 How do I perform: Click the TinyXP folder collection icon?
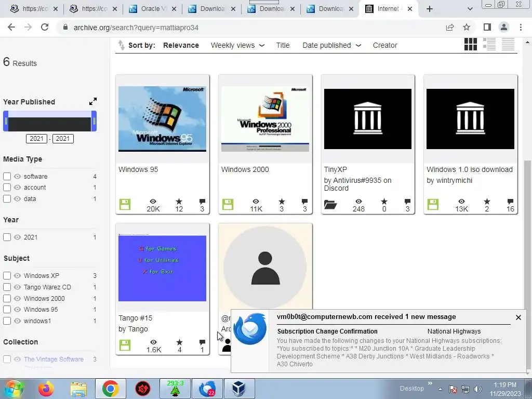coord(330,204)
